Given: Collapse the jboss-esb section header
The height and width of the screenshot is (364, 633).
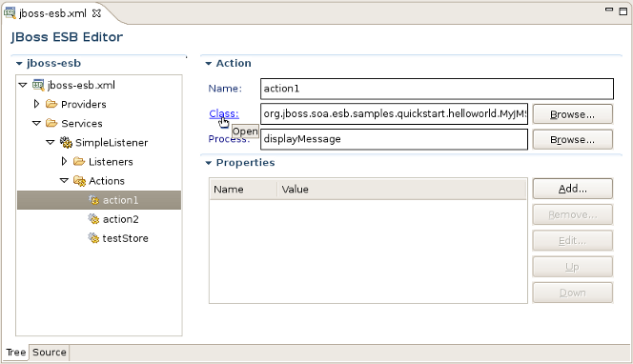Looking at the screenshot, I should point(19,63).
